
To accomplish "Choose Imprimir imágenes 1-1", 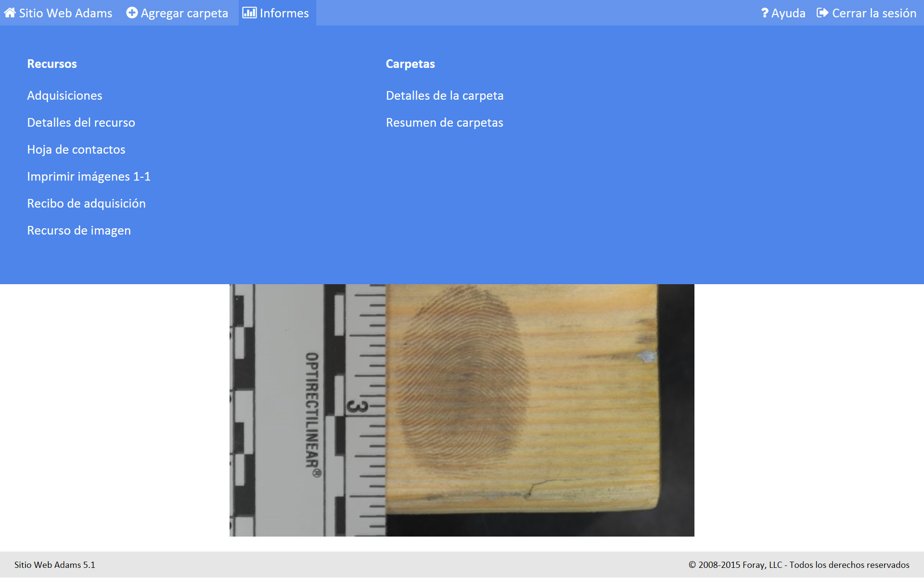I will [89, 176].
